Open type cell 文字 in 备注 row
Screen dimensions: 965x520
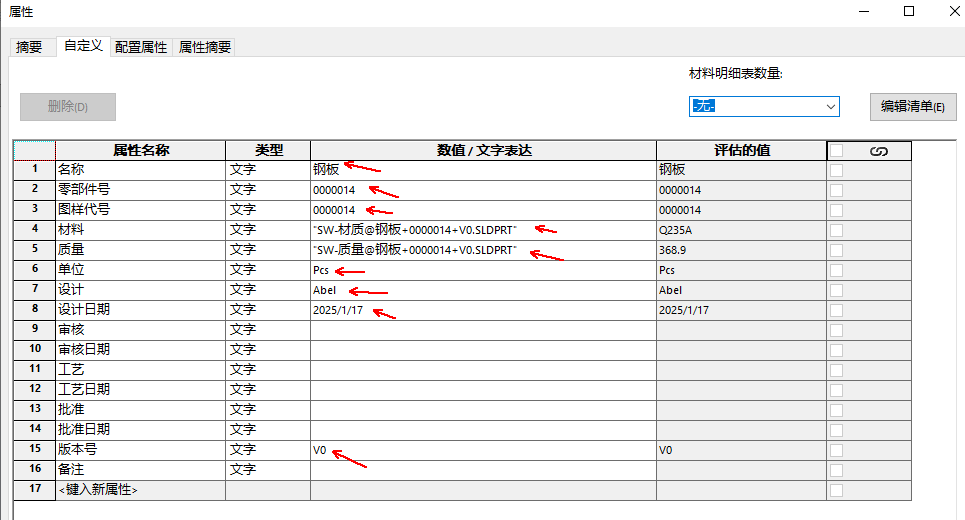click(268, 470)
